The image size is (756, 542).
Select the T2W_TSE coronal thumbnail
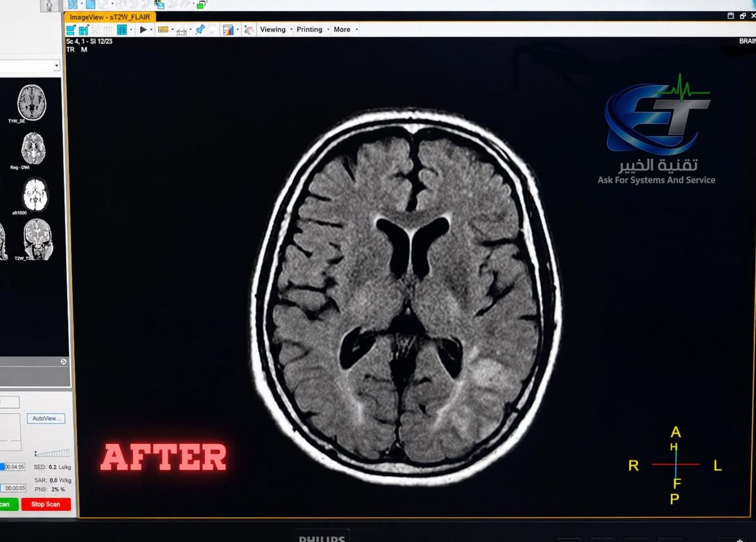tap(37, 241)
